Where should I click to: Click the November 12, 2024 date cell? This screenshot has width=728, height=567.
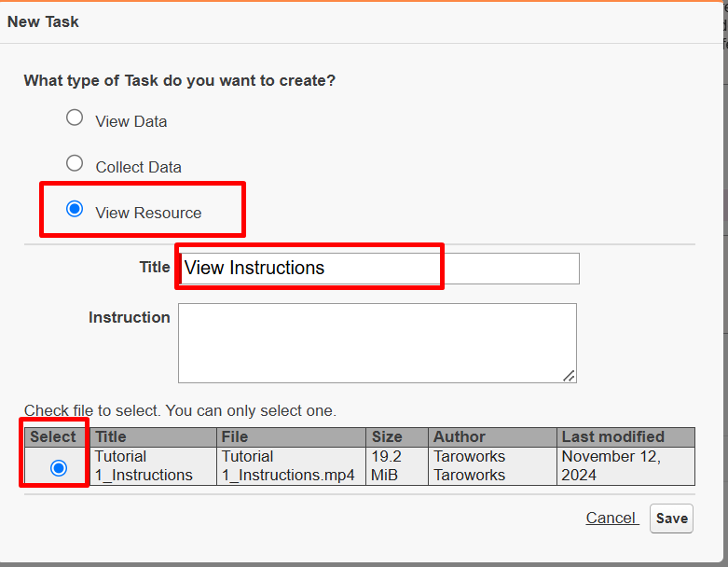pos(611,465)
